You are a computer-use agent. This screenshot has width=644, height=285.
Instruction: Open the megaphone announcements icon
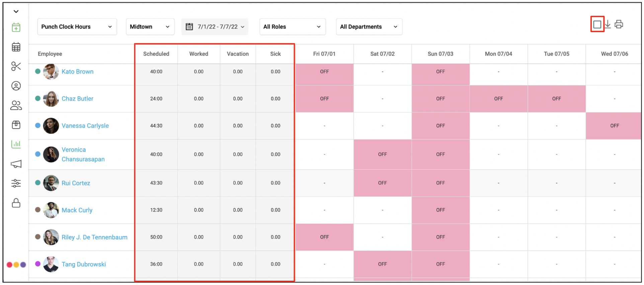click(x=16, y=164)
